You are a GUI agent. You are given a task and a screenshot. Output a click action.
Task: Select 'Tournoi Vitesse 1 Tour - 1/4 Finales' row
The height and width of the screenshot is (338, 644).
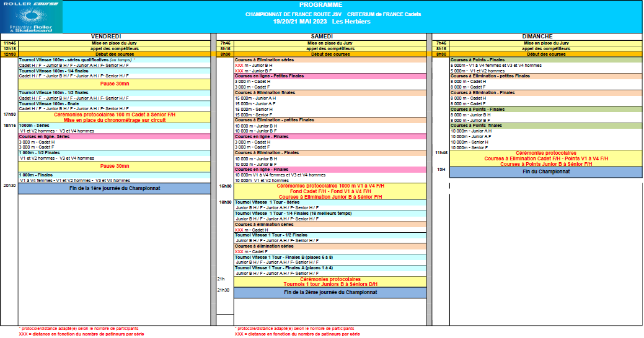[330, 214]
